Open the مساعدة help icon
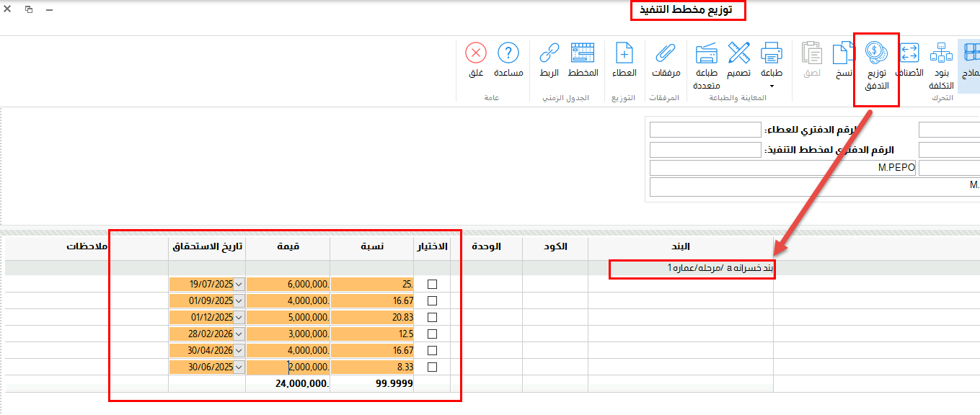Screen dimensions: 980x415 pos(508,53)
